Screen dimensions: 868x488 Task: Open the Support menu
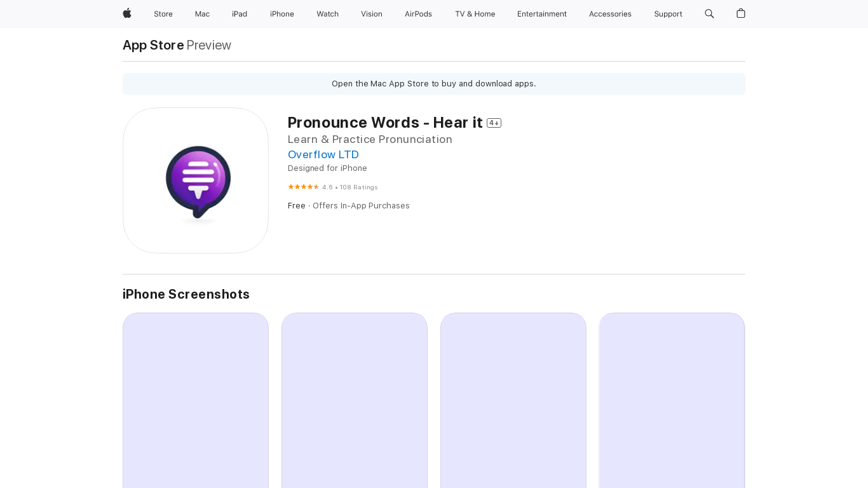click(668, 14)
